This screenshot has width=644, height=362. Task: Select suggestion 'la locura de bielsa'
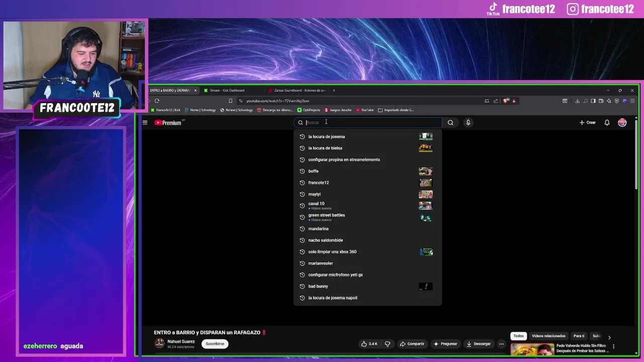point(368,148)
